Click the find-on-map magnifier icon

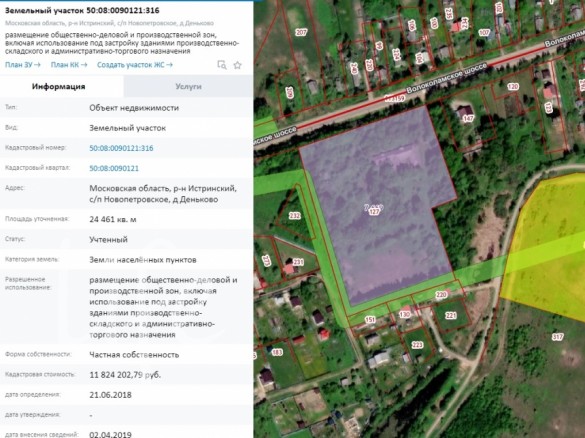[x=222, y=65]
